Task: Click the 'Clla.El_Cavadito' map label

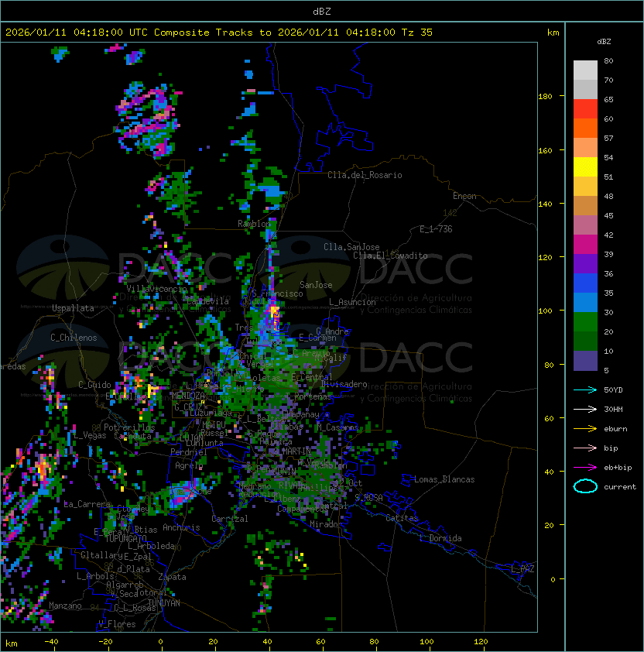Action: tap(390, 256)
